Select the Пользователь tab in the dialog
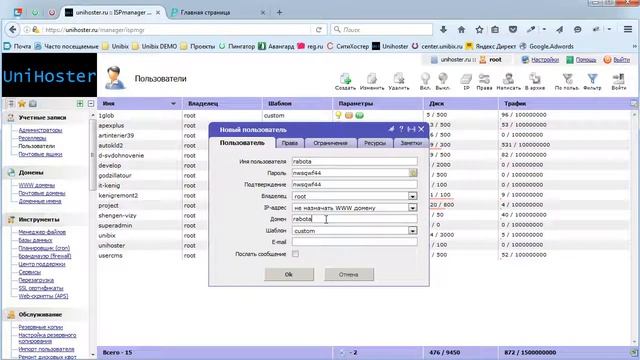 pos(242,142)
